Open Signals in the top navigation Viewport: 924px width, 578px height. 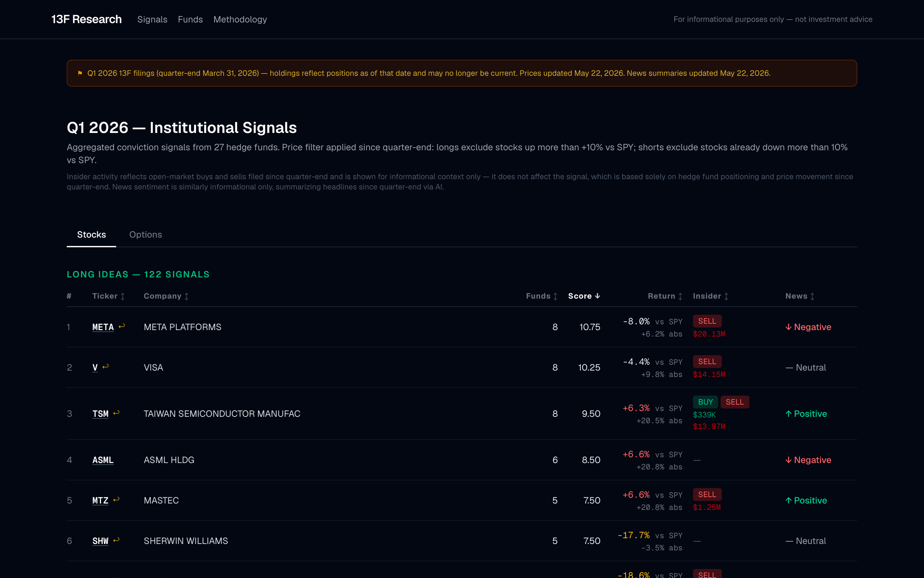coord(152,20)
